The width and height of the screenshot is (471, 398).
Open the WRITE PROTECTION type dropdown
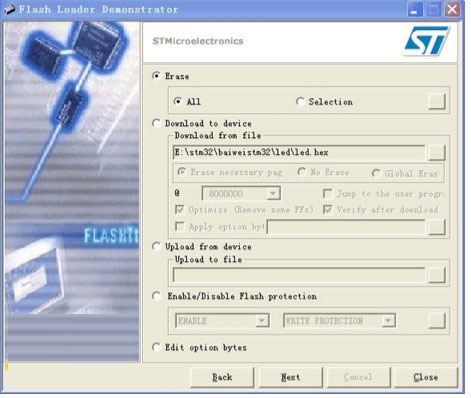388,321
